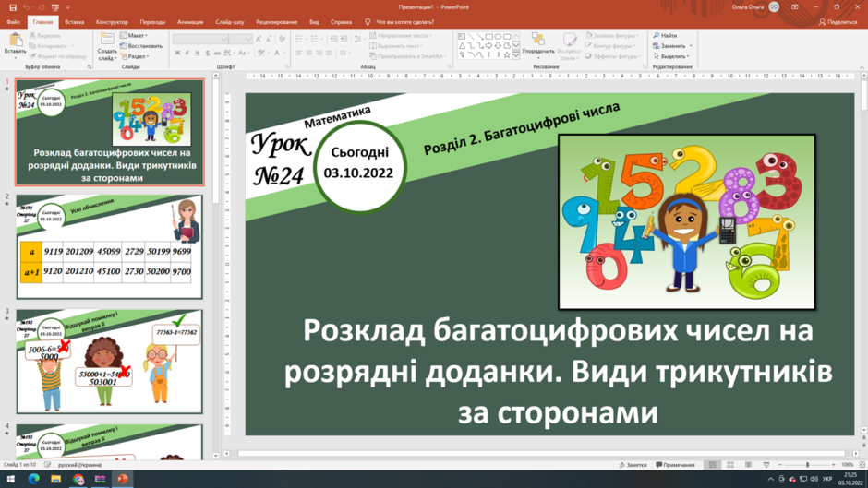Click the Найти (Find) button
The image size is (868, 488).
[x=666, y=35]
